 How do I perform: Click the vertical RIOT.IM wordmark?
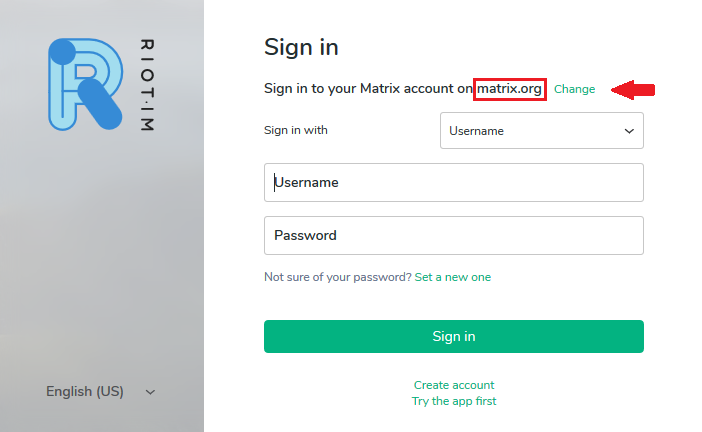[147, 85]
